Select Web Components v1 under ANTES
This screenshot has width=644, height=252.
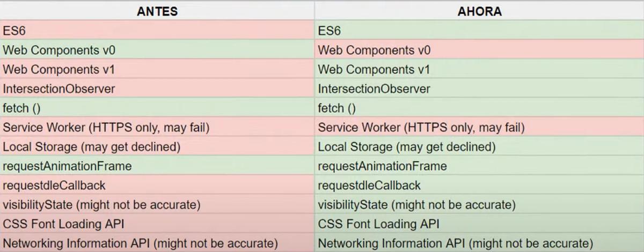pos(157,70)
